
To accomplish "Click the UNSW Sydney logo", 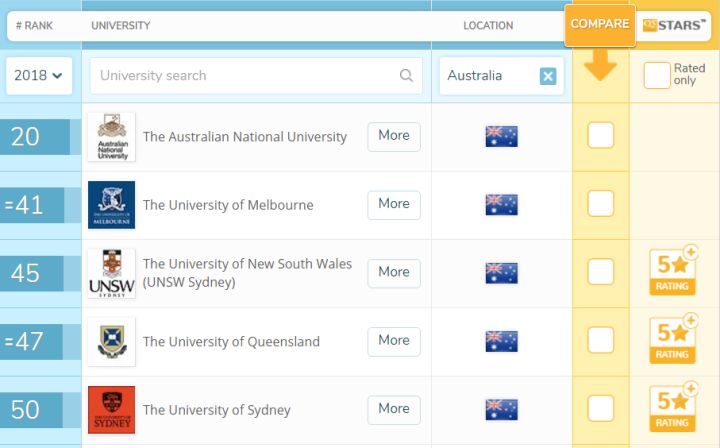I will coord(112,273).
